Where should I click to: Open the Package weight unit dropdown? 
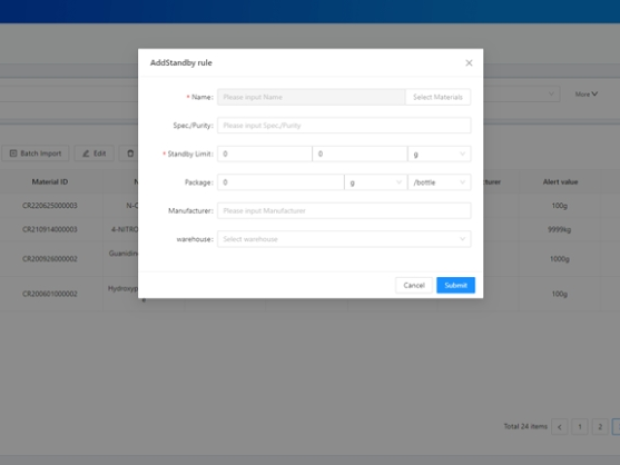[375, 183]
